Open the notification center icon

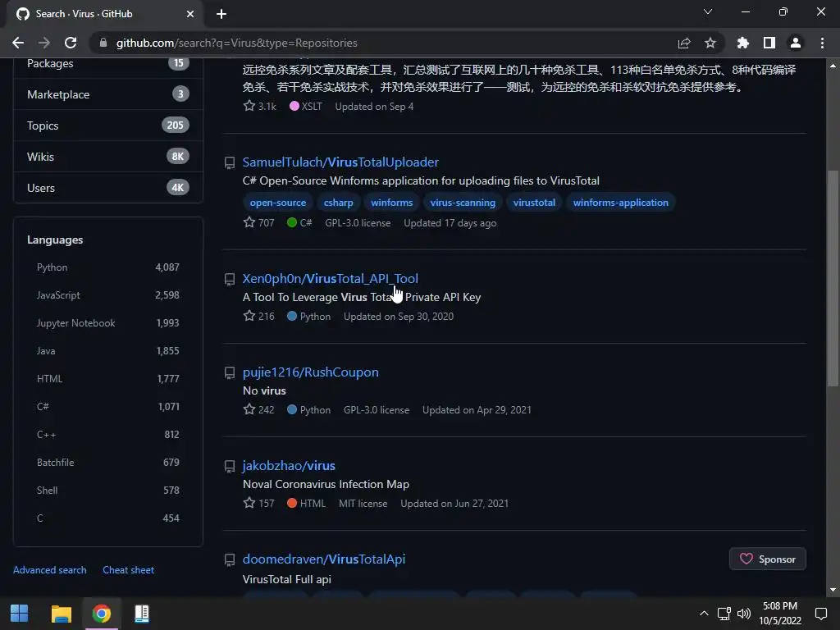(x=820, y=614)
